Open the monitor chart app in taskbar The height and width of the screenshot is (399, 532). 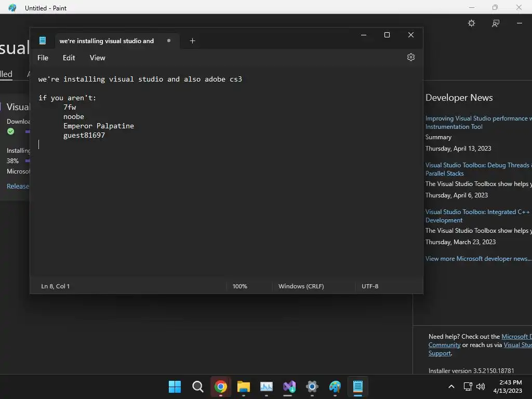coord(267,387)
